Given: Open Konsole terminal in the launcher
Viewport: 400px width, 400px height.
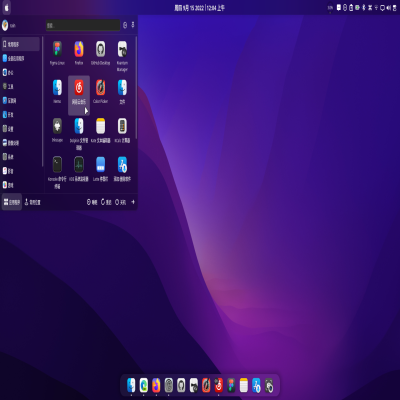Looking at the screenshot, I should pos(57,173).
